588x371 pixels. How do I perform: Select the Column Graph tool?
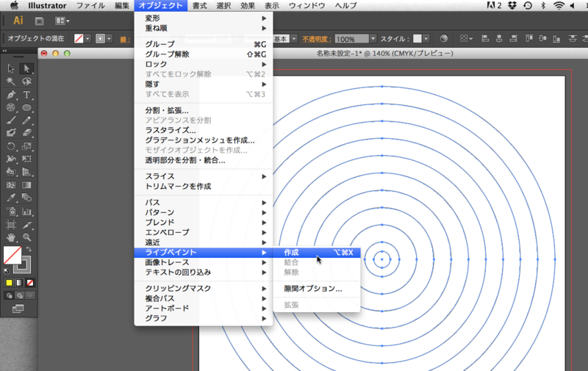point(26,212)
